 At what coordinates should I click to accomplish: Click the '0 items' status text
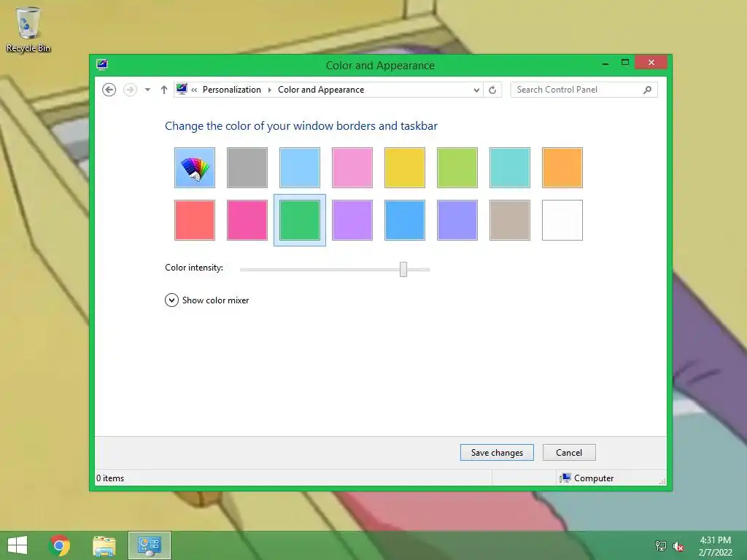point(110,478)
